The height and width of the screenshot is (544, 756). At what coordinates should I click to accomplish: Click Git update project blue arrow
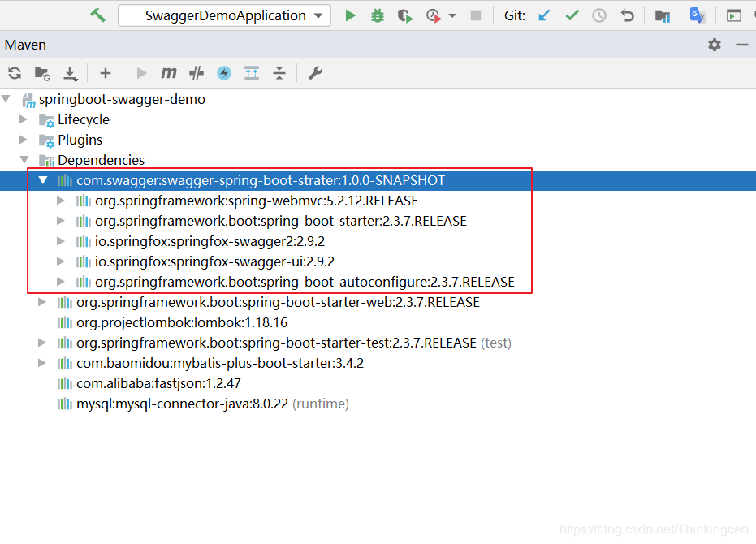click(x=544, y=15)
